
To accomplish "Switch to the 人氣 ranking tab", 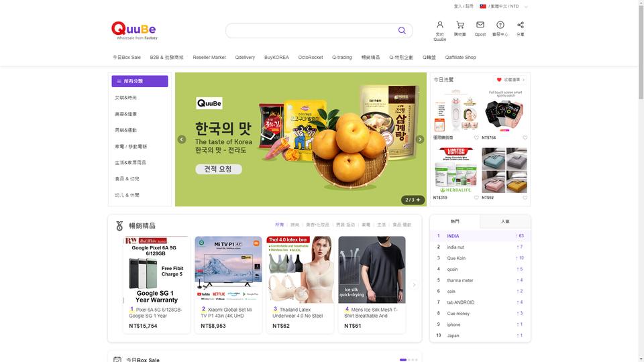I will (x=505, y=222).
